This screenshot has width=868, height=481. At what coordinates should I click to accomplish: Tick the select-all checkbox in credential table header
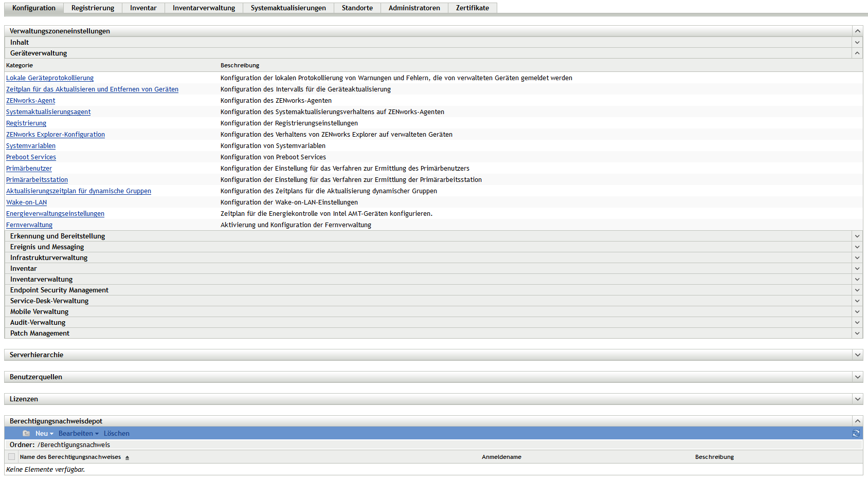11,457
